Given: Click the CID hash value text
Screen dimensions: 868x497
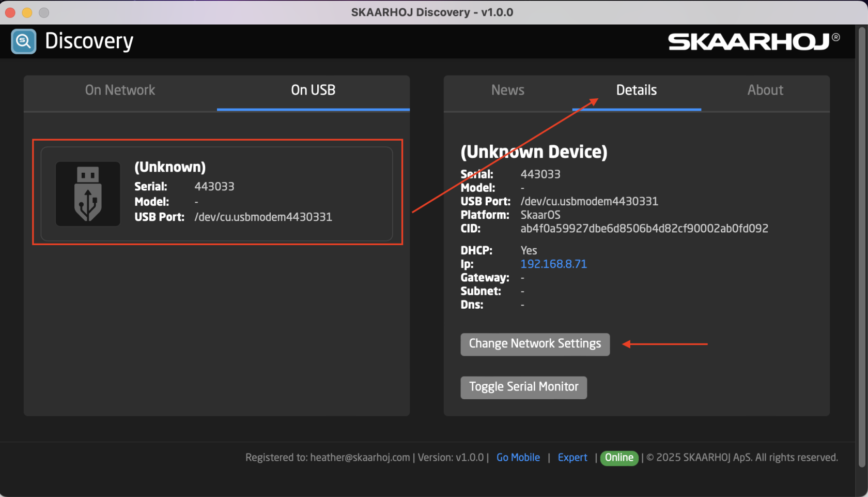Looking at the screenshot, I should pyautogui.click(x=644, y=229).
